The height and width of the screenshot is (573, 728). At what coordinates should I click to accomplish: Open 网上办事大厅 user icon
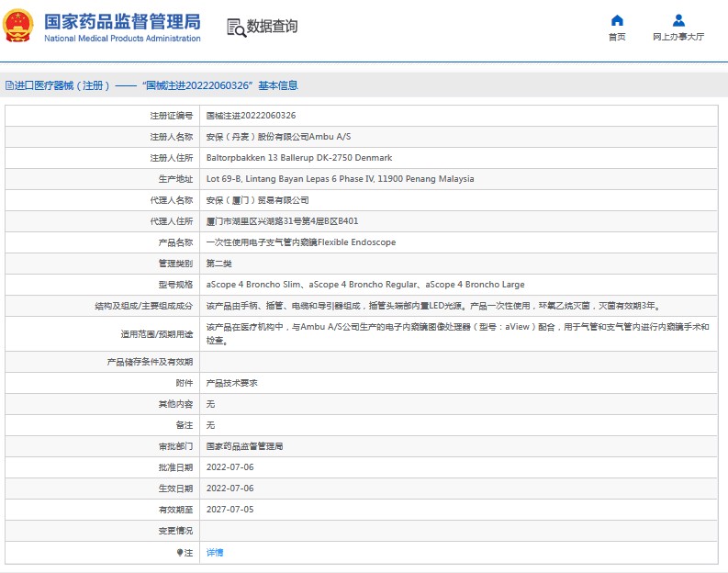(678, 20)
